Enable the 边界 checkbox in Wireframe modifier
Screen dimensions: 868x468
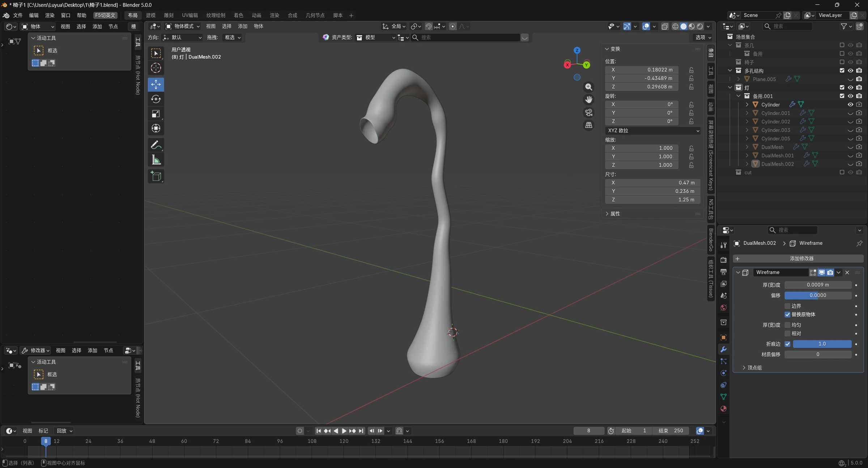pos(787,306)
